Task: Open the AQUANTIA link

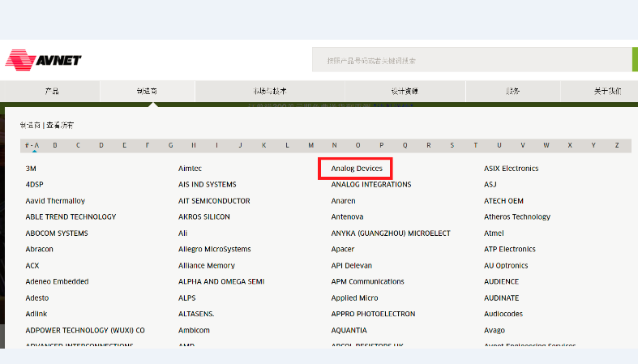Action: click(349, 330)
